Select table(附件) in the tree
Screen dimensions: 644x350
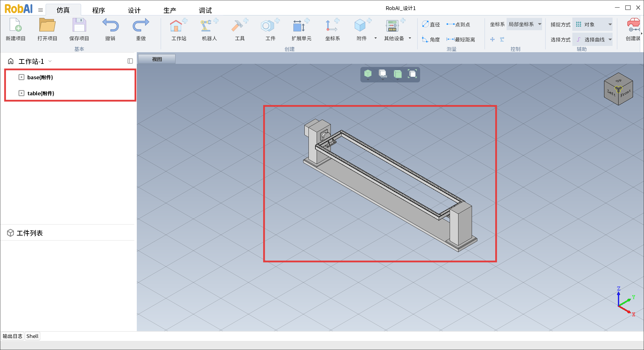point(41,93)
